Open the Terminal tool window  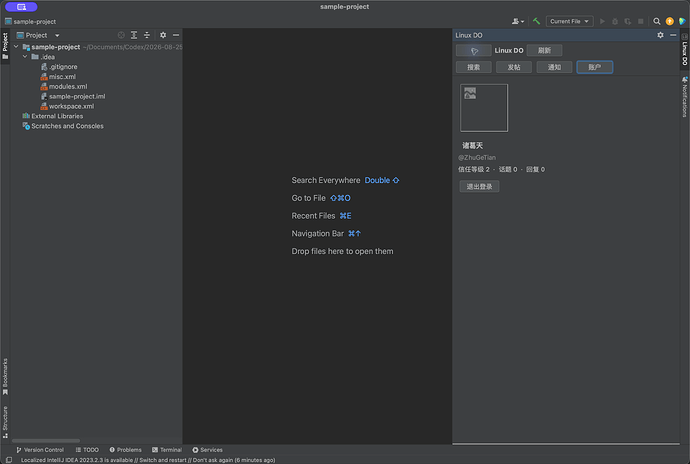(167, 450)
